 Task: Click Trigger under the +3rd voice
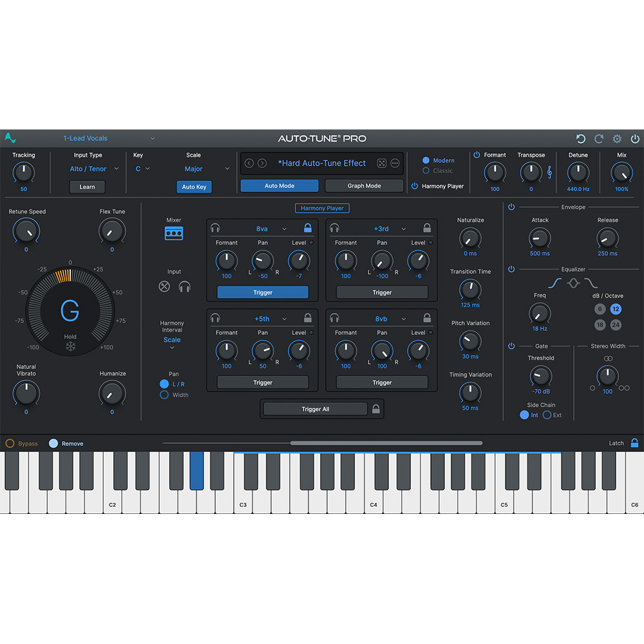pyautogui.click(x=382, y=292)
